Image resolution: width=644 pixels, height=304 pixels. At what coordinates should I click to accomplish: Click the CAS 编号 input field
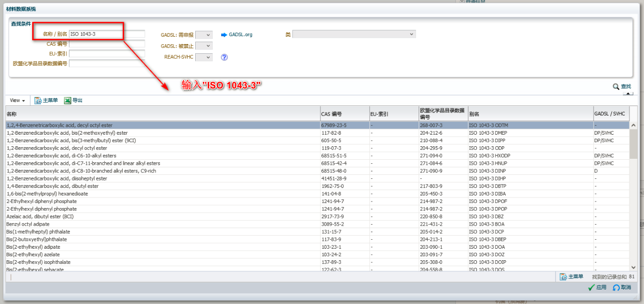point(107,44)
